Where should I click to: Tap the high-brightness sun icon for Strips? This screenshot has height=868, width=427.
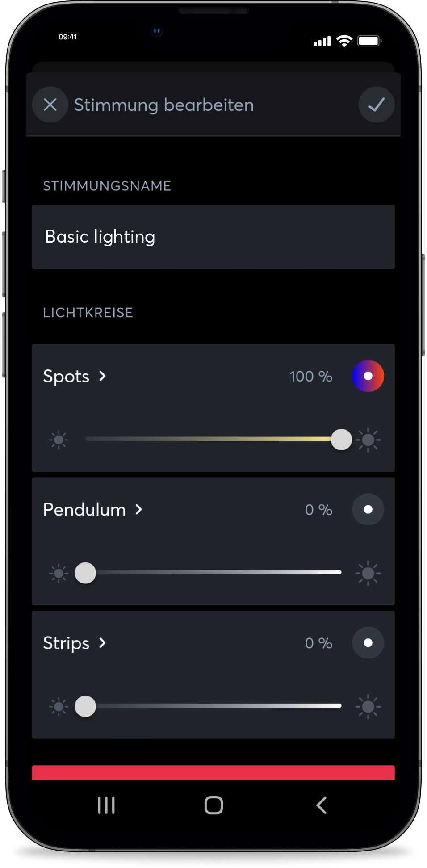(x=368, y=706)
